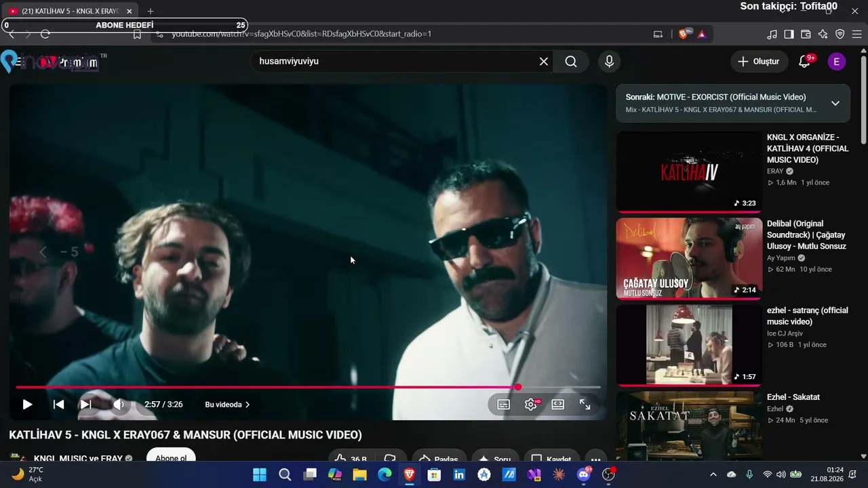Viewport: 868px width, 488px height.
Task: Open Discord from the taskbar
Action: (x=584, y=474)
